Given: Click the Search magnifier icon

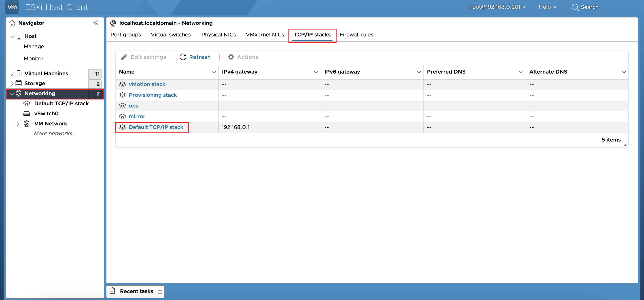Looking at the screenshot, I should tap(575, 7).
